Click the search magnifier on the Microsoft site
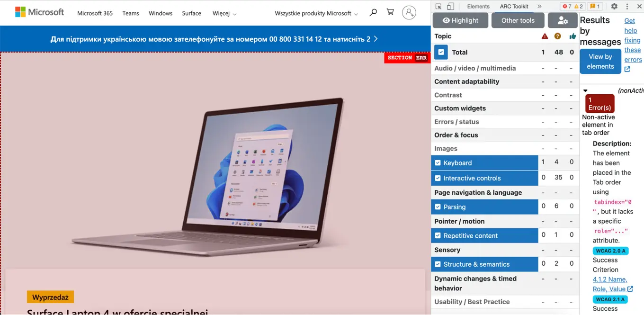The height and width of the screenshot is (315, 644). (x=373, y=13)
